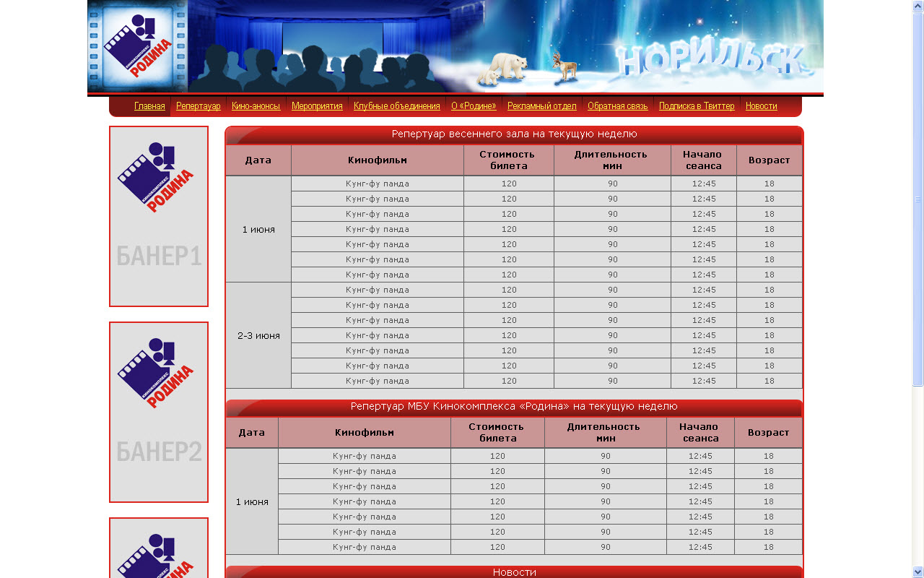
Task: Navigate to Мероприятия page
Action: pyautogui.click(x=317, y=106)
